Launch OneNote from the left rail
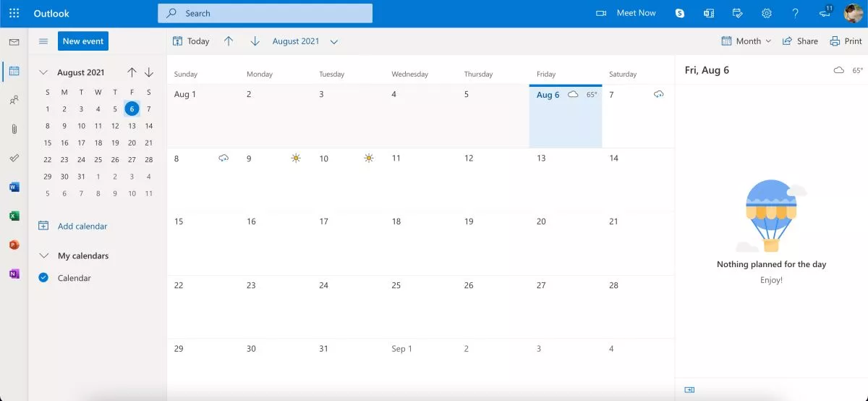The height and width of the screenshot is (401, 868). click(x=14, y=274)
